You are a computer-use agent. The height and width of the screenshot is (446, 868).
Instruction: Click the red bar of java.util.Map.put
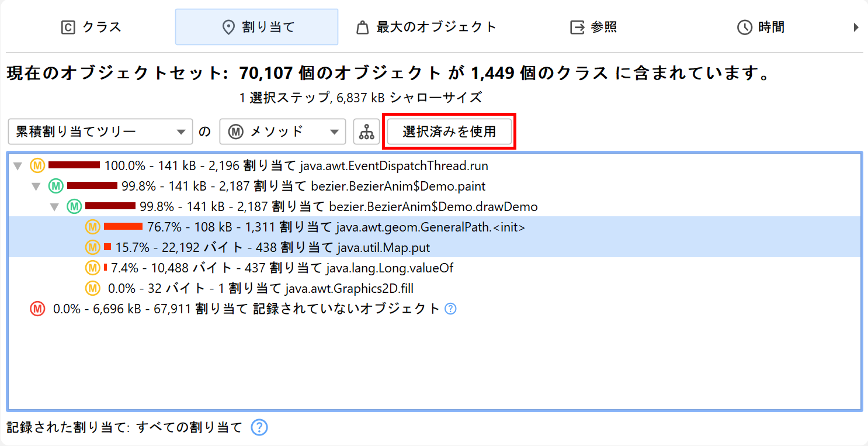click(x=107, y=247)
